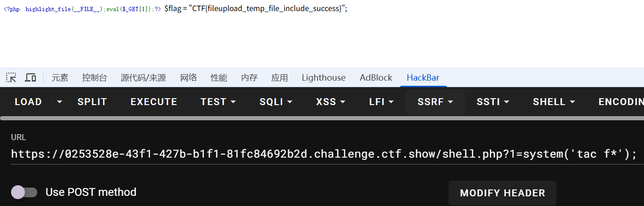Open the LFI payload dropdown

[x=382, y=102]
